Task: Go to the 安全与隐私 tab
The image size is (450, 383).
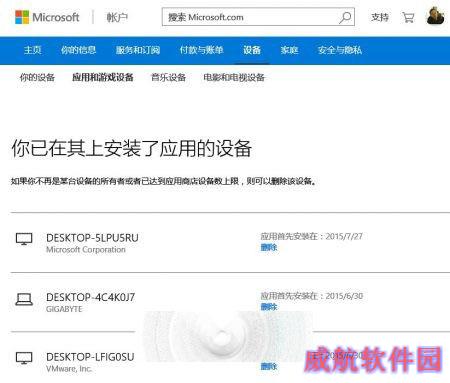Action: click(x=340, y=50)
